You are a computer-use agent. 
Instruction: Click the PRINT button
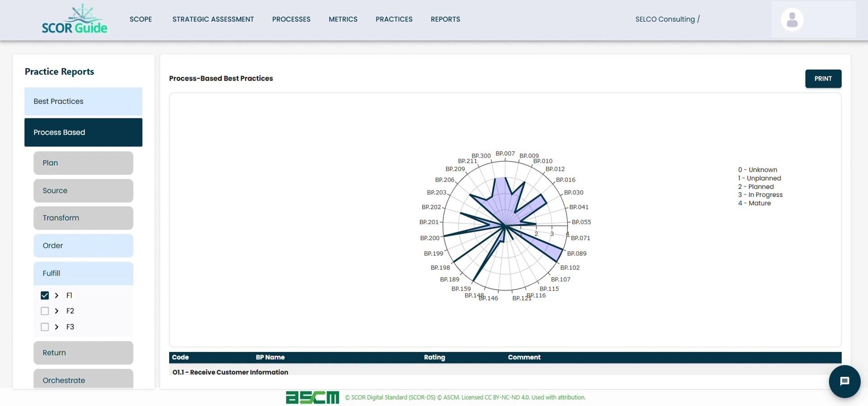(x=823, y=78)
